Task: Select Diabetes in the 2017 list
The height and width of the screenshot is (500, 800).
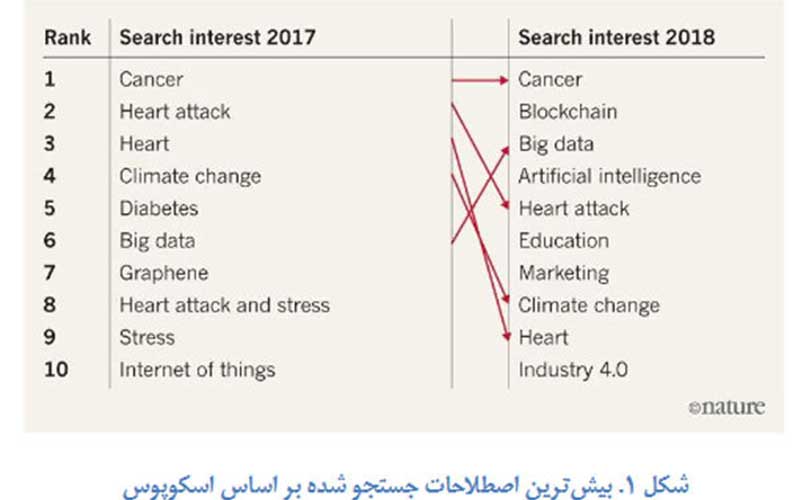Action: (x=159, y=209)
